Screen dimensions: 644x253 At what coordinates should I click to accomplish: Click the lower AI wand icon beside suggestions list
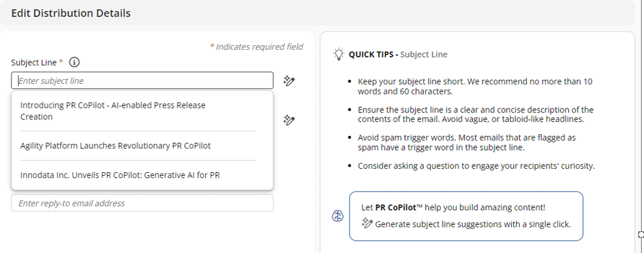click(x=289, y=120)
